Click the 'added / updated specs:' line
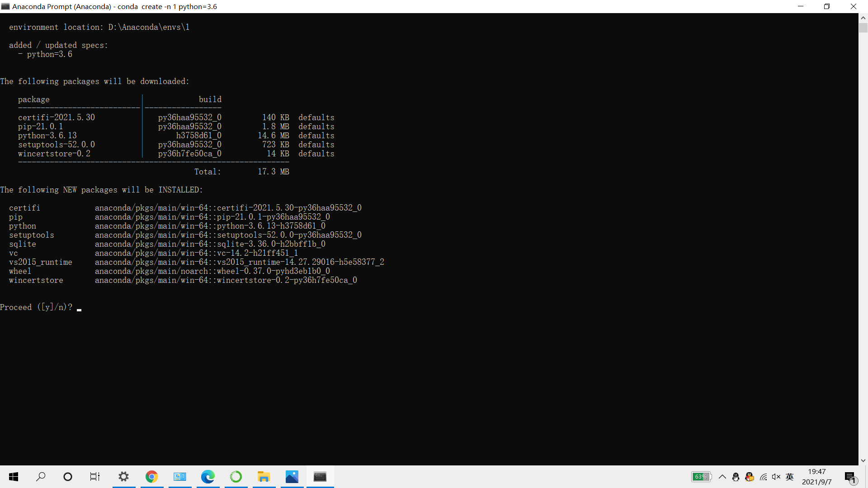 pyautogui.click(x=59, y=45)
